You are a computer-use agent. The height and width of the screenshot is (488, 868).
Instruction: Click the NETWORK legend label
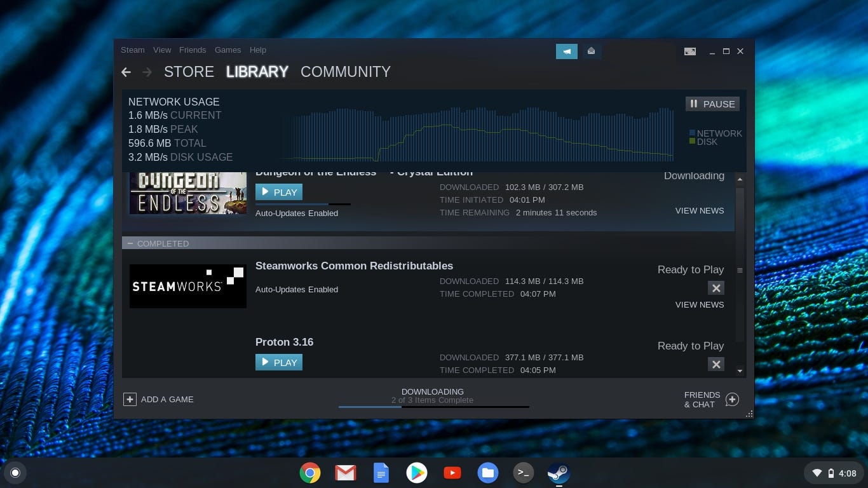719,133
